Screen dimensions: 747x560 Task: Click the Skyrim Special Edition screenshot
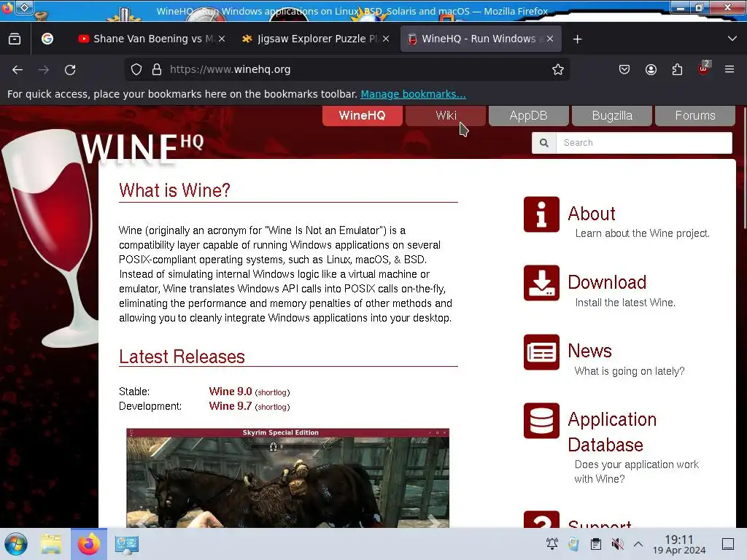click(287, 478)
